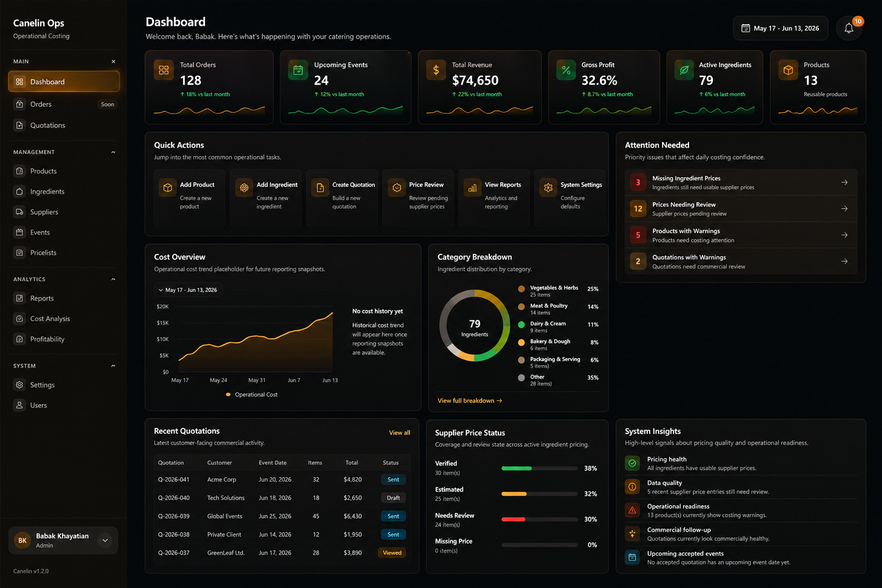Image resolution: width=882 pixels, height=588 pixels.
Task: Open Products in the sidebar
Action: (64, 171)
